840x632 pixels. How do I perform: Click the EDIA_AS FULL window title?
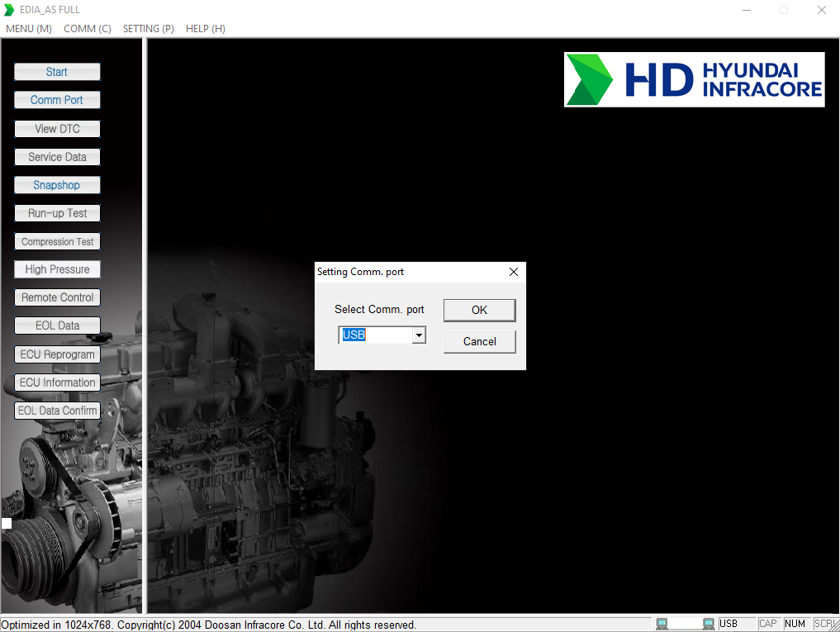click(x=50, y=10)
